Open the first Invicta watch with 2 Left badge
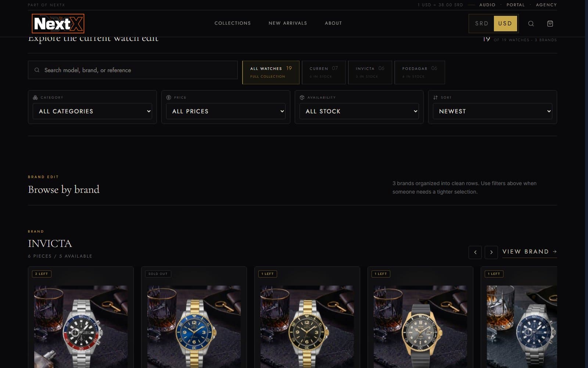This screenshot has height=368, width=588. (81, 327)
